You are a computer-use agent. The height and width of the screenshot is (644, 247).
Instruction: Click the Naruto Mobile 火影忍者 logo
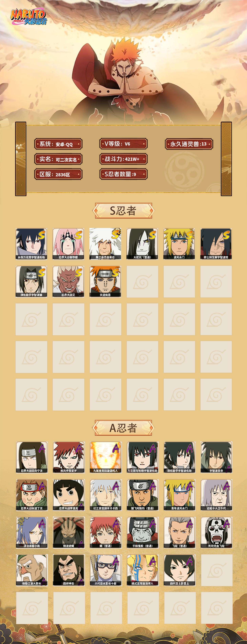point(28,17)
